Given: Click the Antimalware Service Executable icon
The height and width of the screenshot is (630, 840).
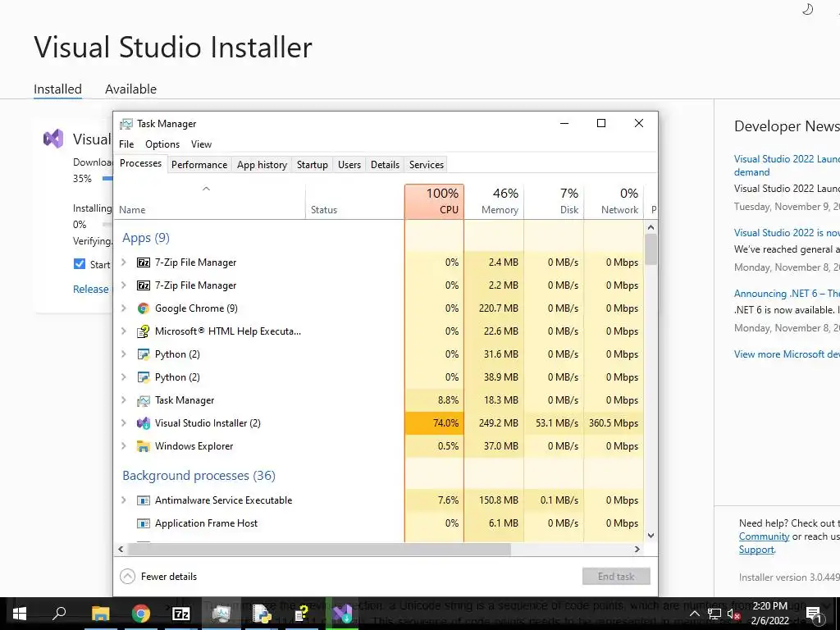Looking at the screenshot, I should [x=143, y=500].
